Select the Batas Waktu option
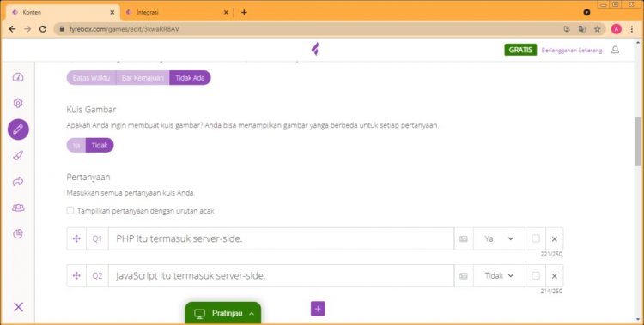Image resolution: width=644 pixels, height=325 pixels. tap(91, 78)
